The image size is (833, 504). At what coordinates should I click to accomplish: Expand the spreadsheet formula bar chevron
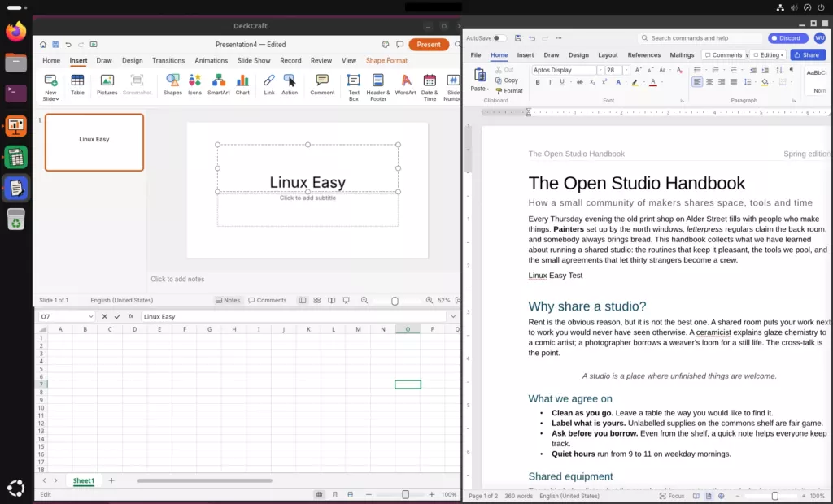[453, 316]
